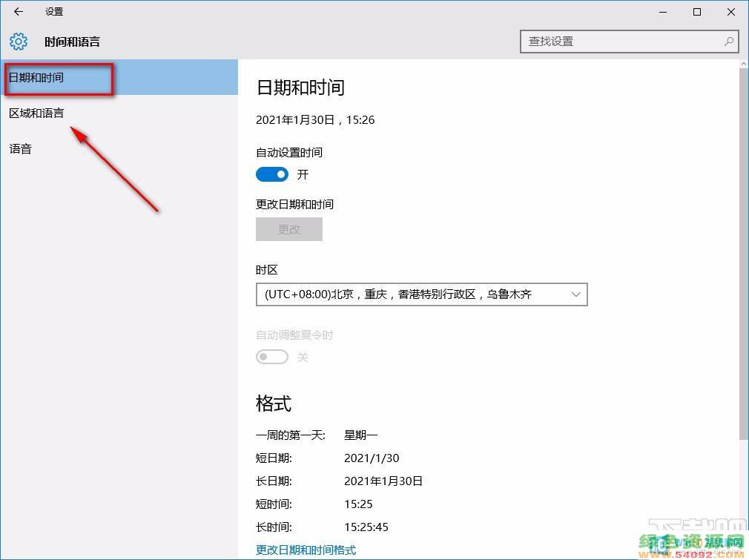Maximize the 设置 window

click(697, 12)
